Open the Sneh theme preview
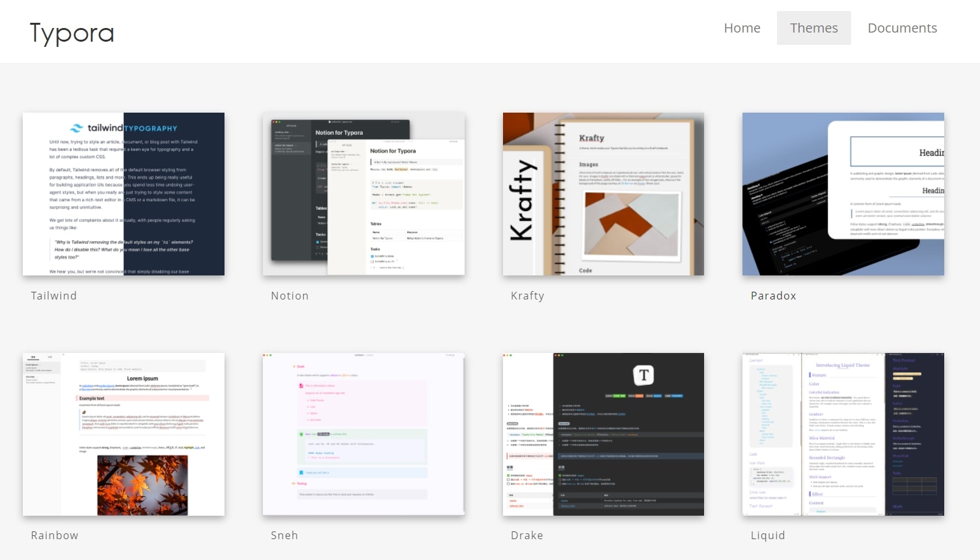 click(364, 434)
